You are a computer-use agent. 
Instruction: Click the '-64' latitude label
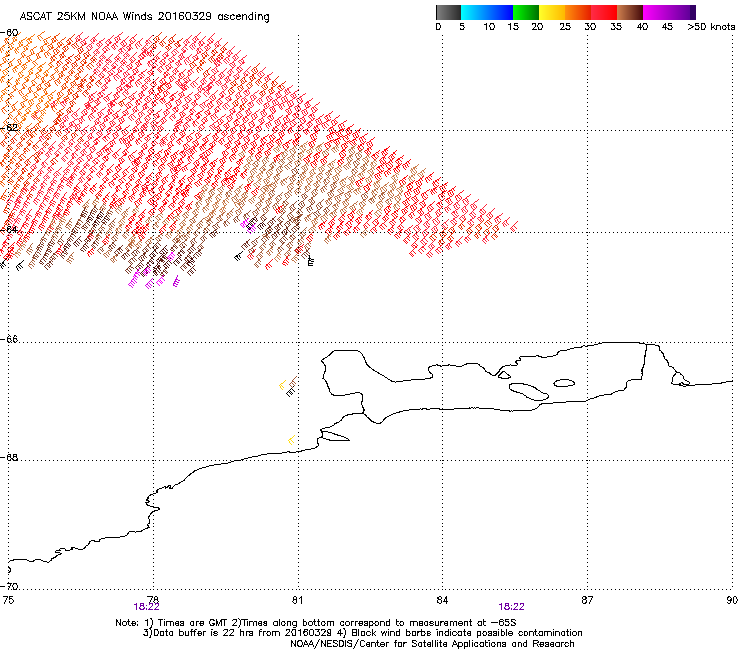coord(9,230)
